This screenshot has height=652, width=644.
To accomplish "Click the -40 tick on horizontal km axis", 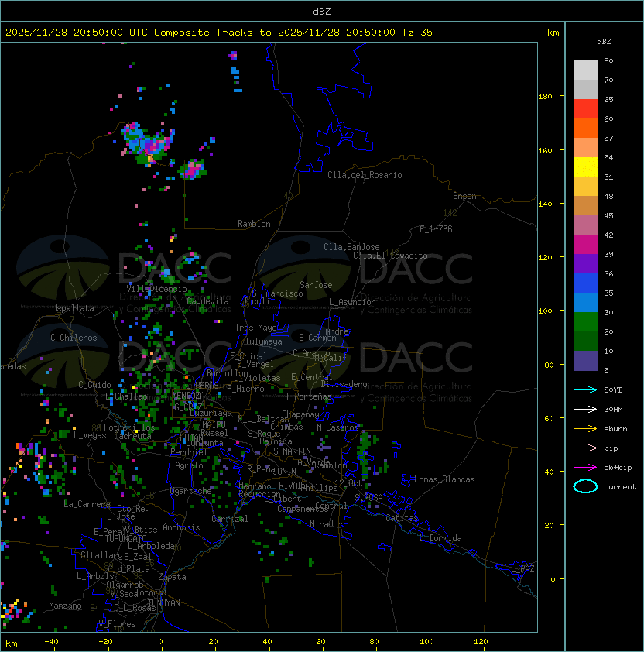I will tap(51, 642).
